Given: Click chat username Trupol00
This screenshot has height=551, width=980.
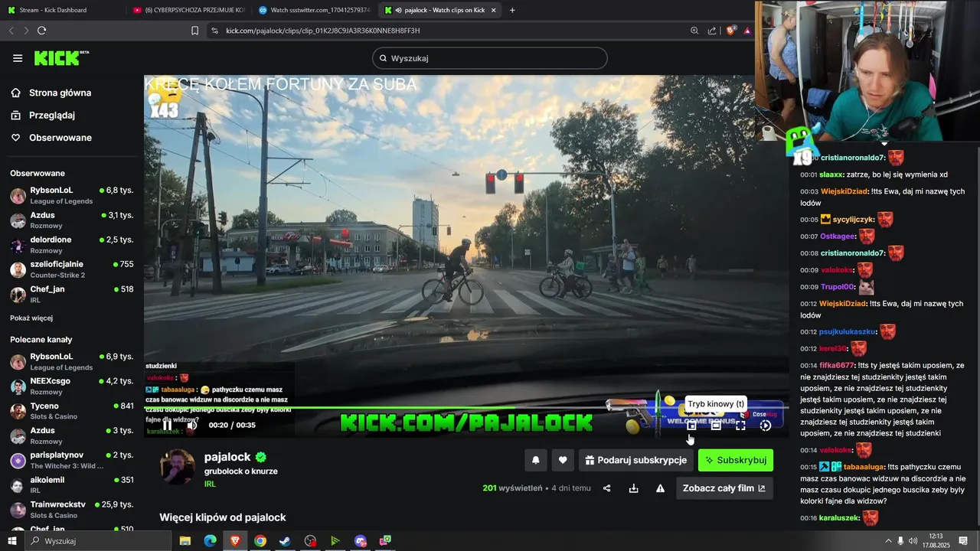Looking at the screenshot, I should [x=837, y=287].
